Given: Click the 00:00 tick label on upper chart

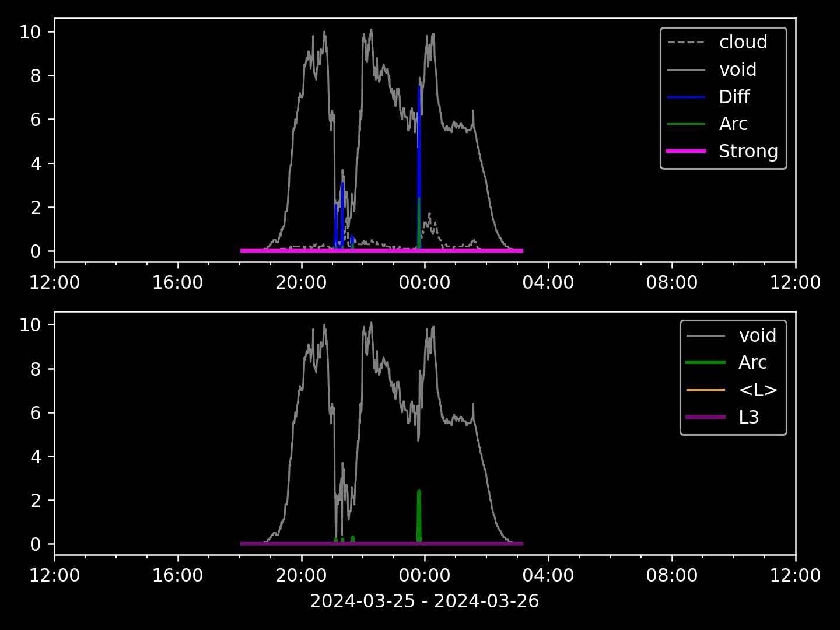Looking at the screenshot, I should point(425,283).
